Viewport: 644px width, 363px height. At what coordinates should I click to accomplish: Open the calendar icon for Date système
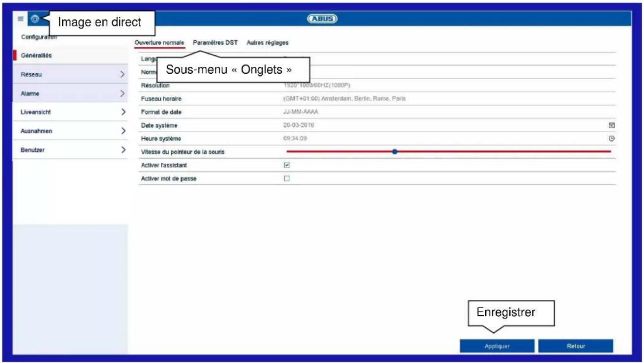[x=611, y=125]
